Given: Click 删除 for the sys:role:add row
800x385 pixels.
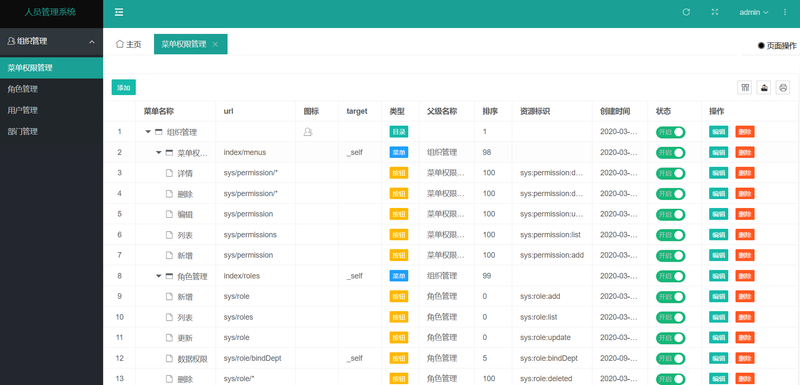Looking at the screenshot, I should [x=745, y=296].
